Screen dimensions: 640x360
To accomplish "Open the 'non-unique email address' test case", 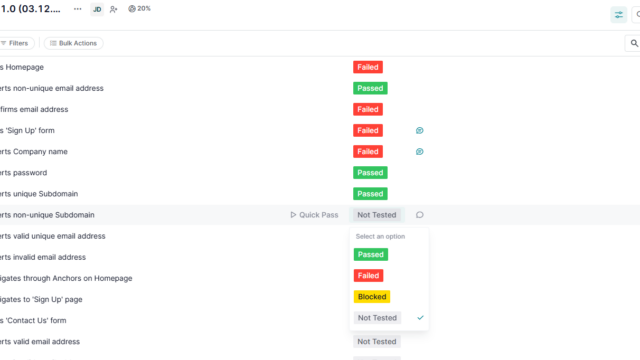I will 52,89.
